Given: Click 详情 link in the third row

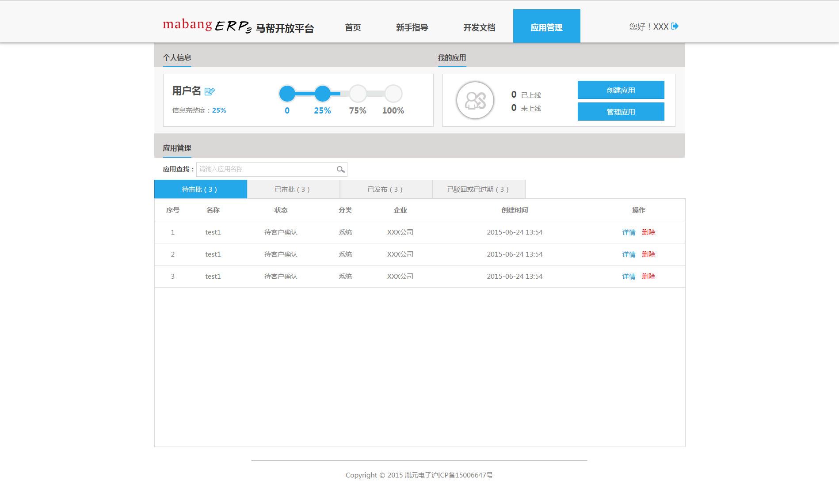Looking at the screenshot, I should click(x=629, y=277).
